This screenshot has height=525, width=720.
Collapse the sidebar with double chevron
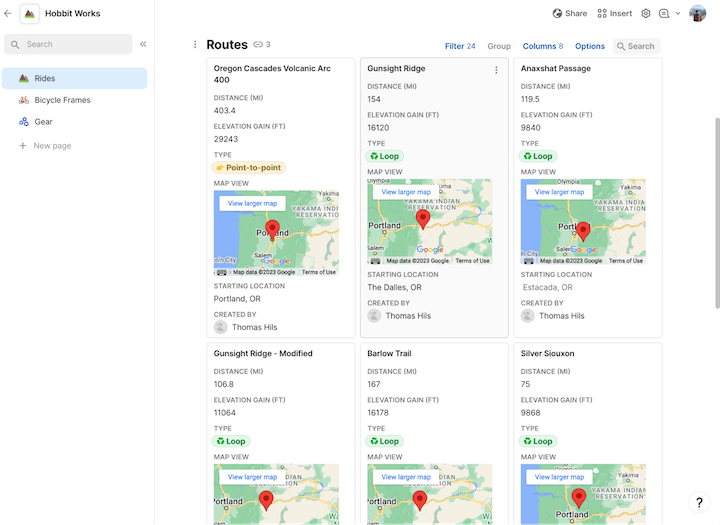143,44
